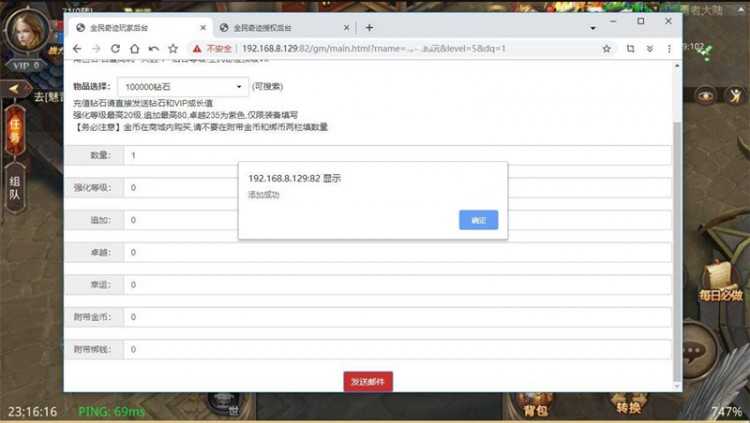Screen dimensions: 750x423
Task: Bookmark page with star in address bar
Action: coord(607,48)
